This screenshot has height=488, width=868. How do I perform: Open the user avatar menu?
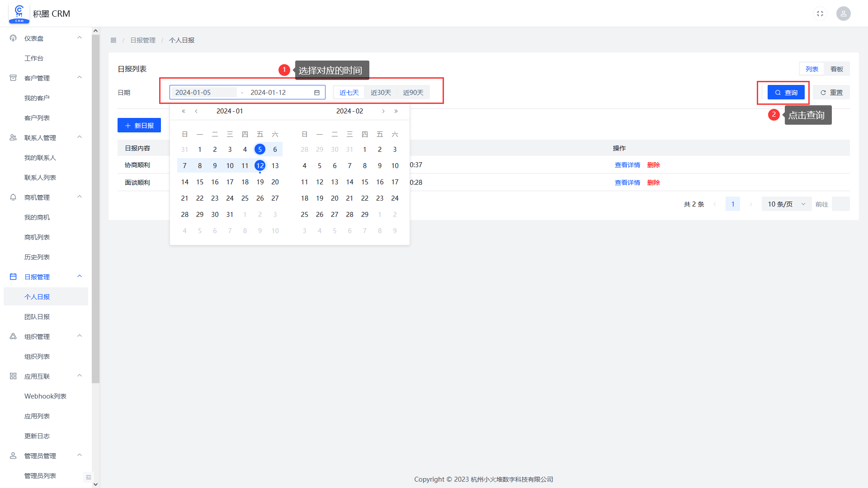[x=843, y=14]
